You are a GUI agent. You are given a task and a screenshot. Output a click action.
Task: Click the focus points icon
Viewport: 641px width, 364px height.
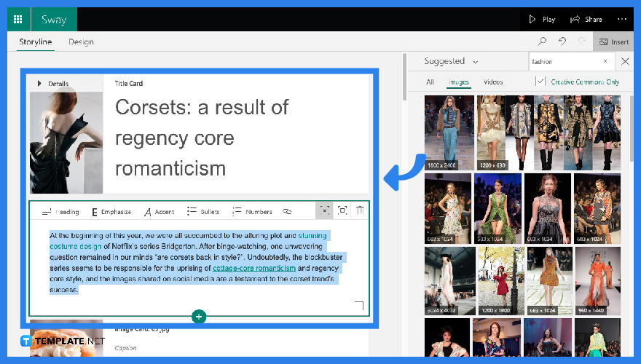click(x=324, y=211)
